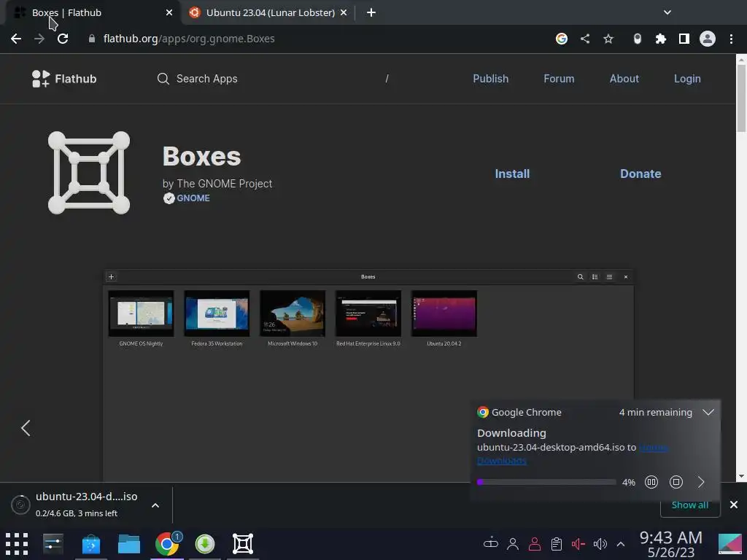The width and height of the screenshot is (747, 560).
Task: Close the Boxes | Flathub tab
Action: coord(169,12)
